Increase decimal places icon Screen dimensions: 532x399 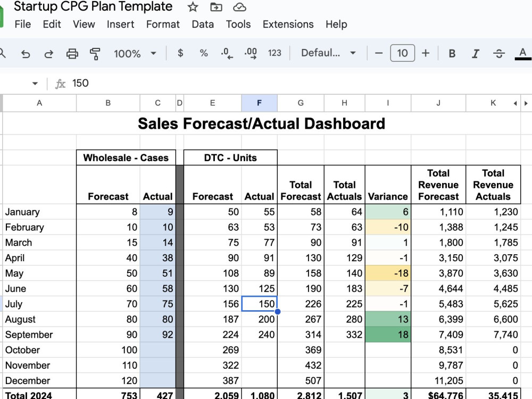[251, 53]
